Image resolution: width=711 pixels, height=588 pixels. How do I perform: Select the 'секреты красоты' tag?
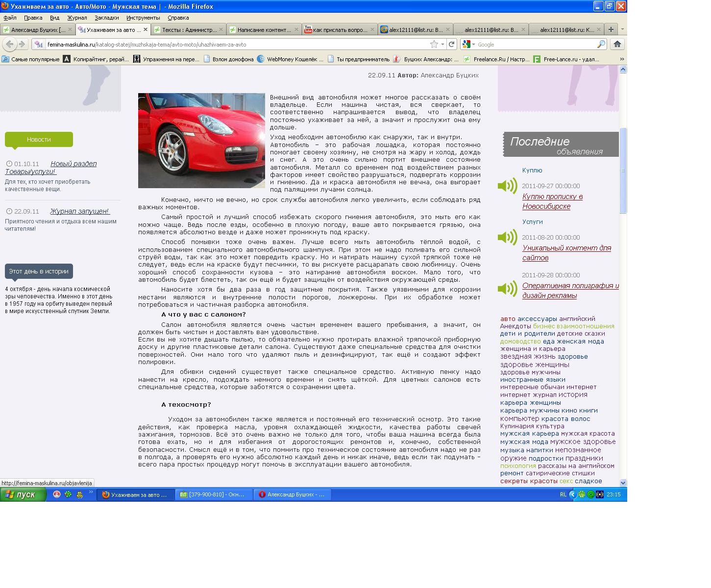coord(529,481)
